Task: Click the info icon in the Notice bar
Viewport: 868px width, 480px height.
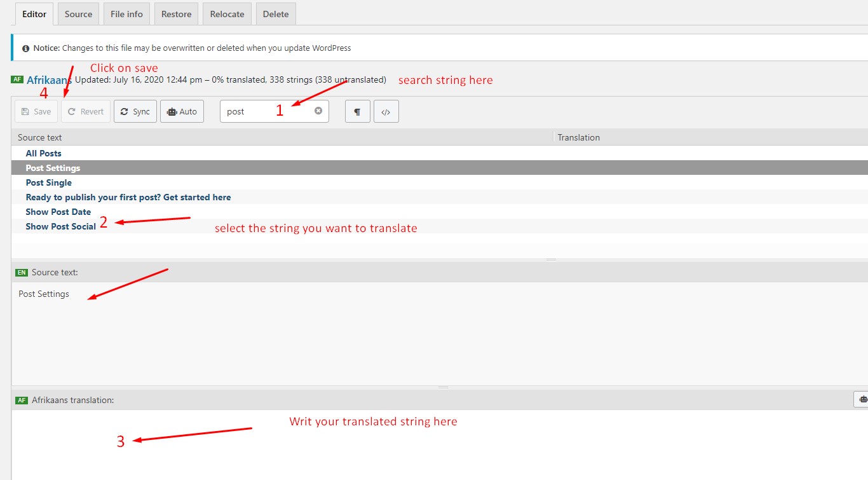Action: click(26, 48)
